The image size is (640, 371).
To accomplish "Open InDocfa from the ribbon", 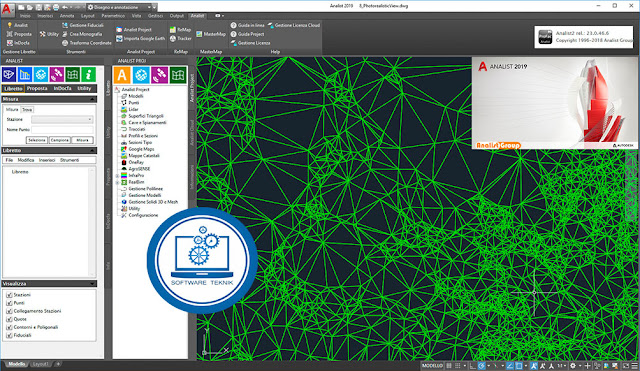I will click(18, 43).
